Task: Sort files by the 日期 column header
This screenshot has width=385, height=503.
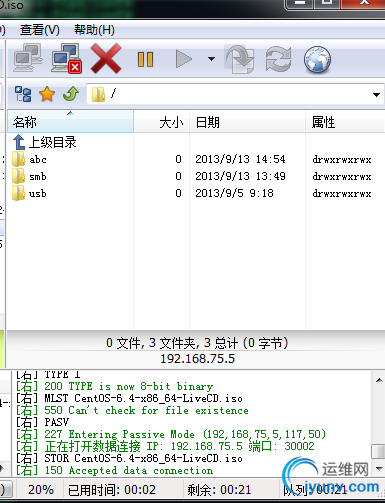Action: click(x=247, y=122)
